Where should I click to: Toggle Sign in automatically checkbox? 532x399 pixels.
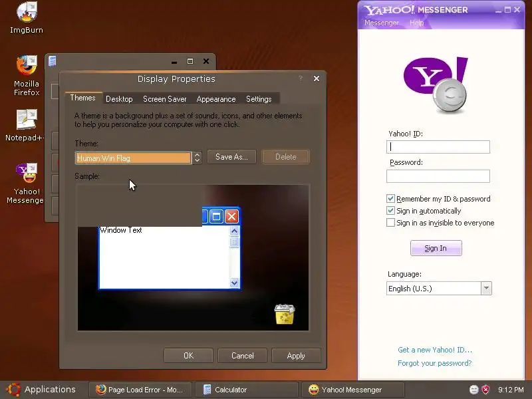pyautogui.click(x=390, y=211)
